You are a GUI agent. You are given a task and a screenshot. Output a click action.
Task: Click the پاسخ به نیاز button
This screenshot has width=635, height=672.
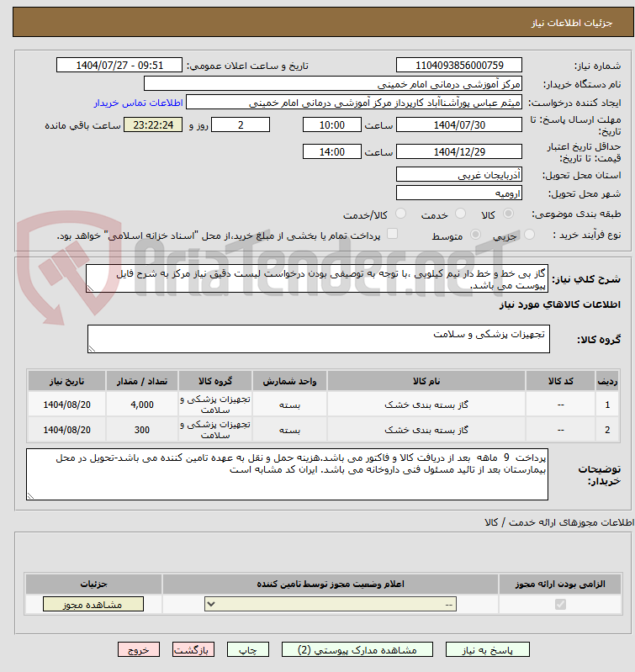pos(488,650)
